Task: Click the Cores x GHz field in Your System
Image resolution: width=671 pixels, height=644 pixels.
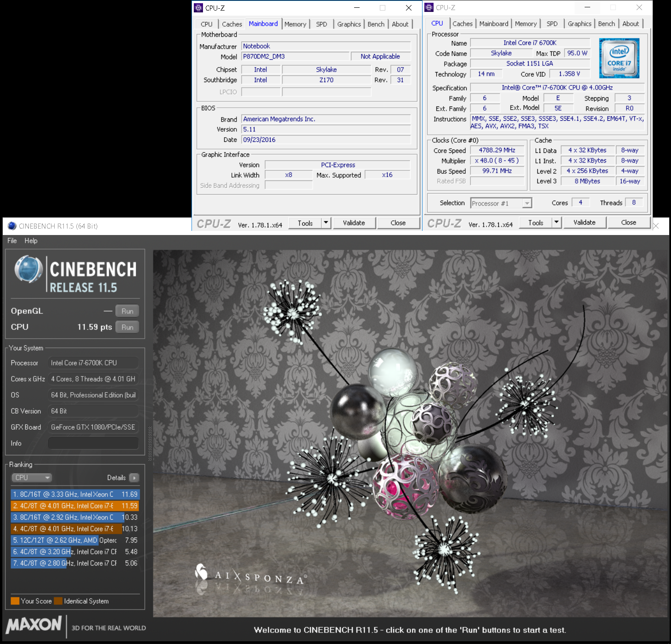Action: click(x=93, y=379)
